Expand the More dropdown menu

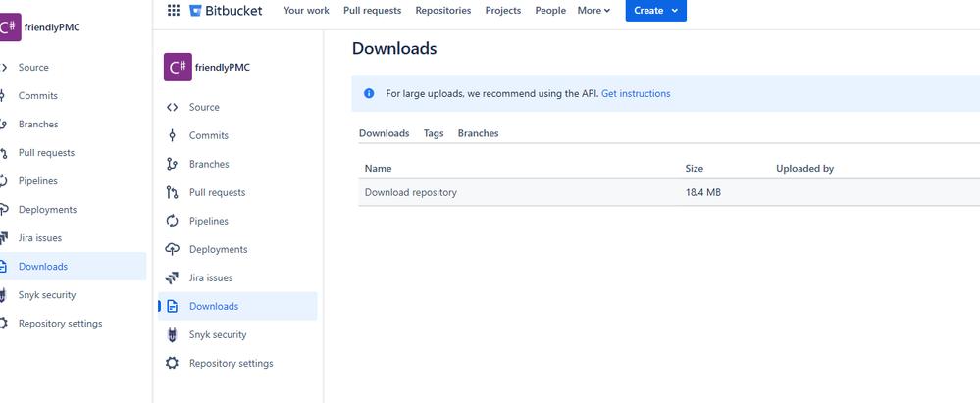(593, 11)
